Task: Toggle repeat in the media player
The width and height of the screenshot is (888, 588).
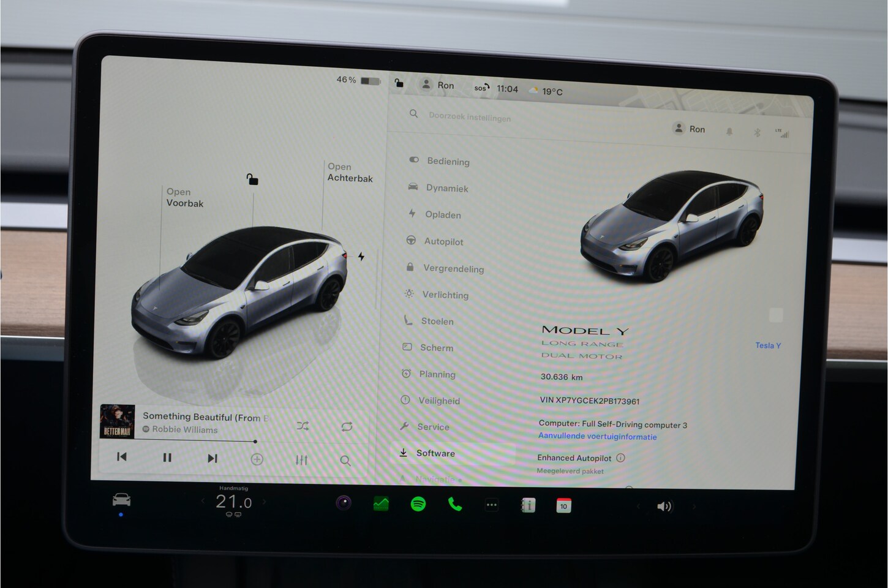Action: 347,427
